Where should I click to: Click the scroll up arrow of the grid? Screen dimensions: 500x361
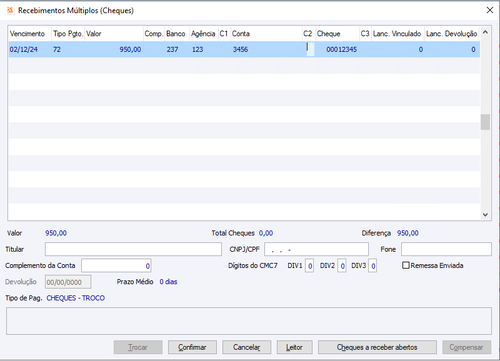point(485,32)
